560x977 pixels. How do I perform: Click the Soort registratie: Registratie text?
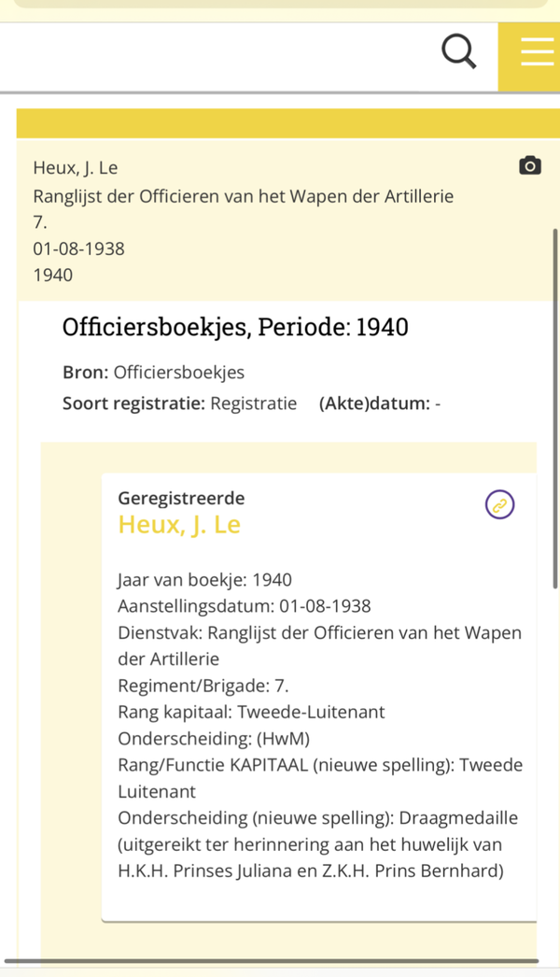click(x=179, y=404)
